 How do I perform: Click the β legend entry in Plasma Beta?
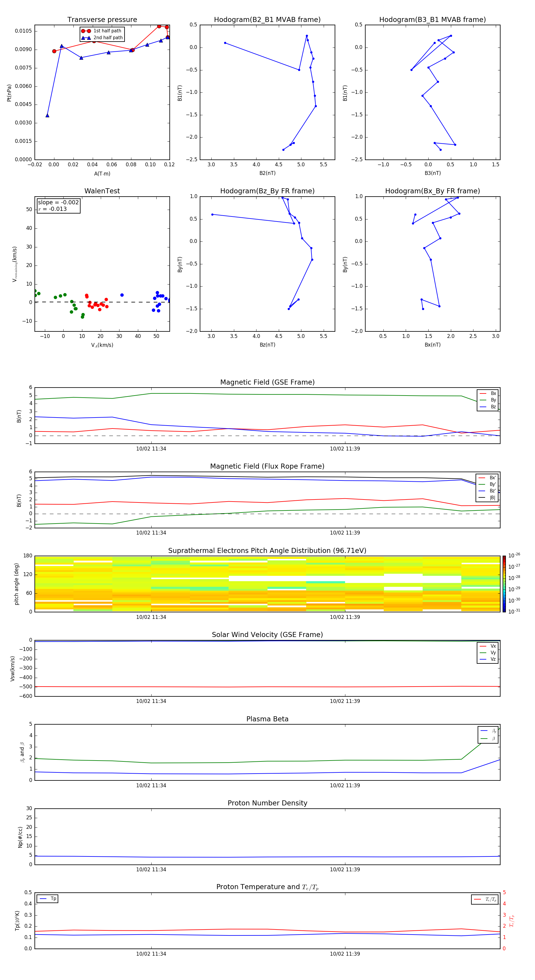point(488,739)
